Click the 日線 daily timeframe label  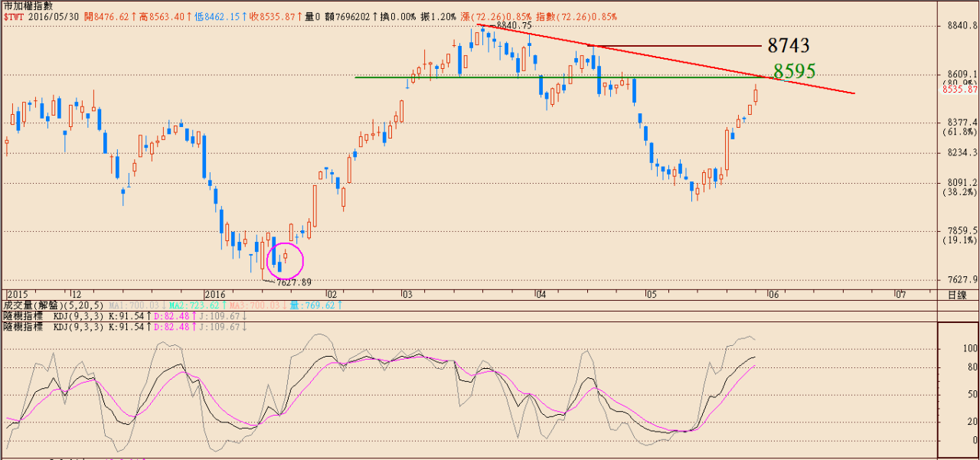(x=957, y=294)
